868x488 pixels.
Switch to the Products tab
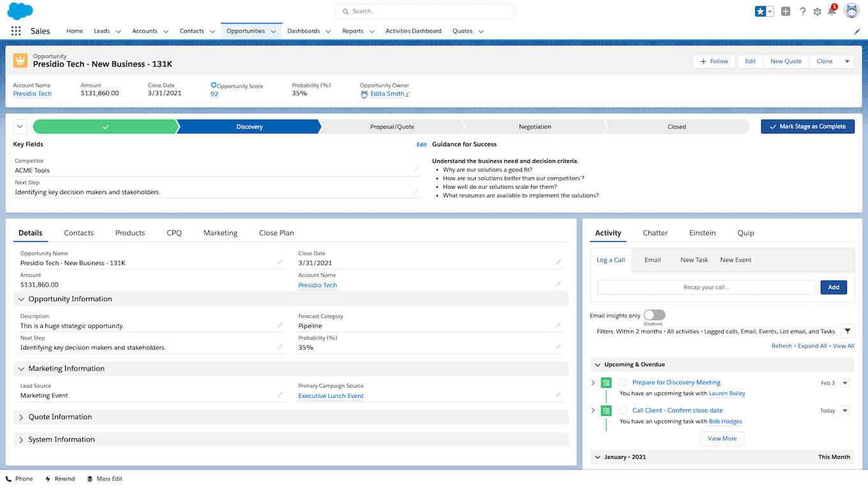click(x=130, y=233)
